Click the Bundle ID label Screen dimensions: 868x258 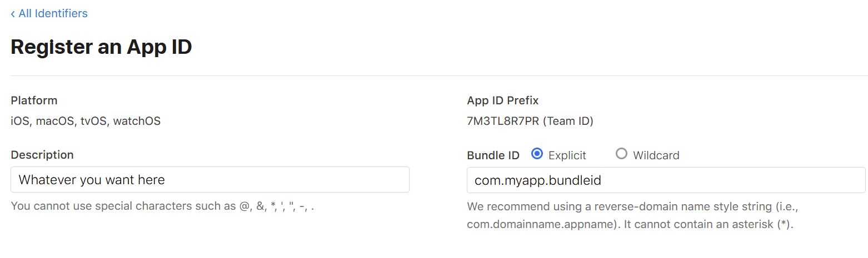493,155
